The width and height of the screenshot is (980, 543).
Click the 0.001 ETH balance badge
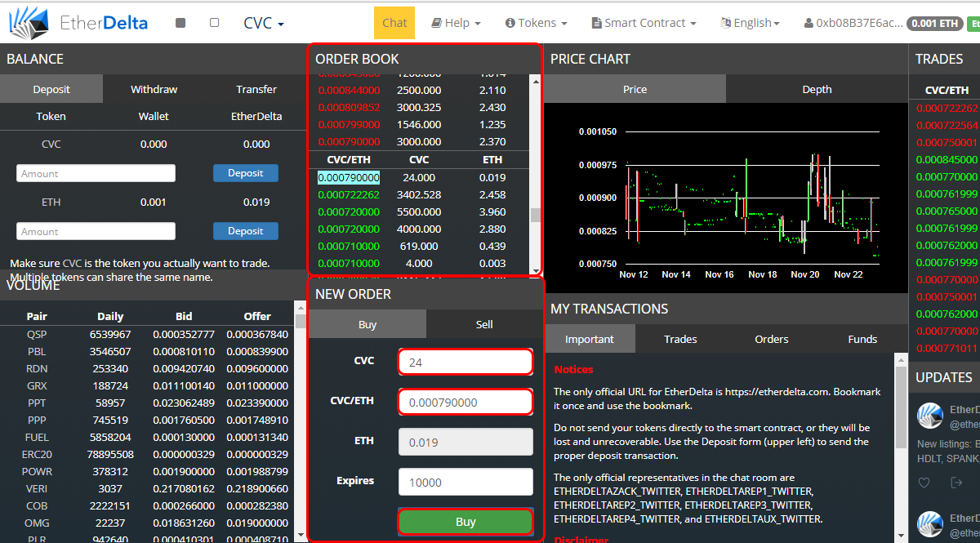pos(934,24)
